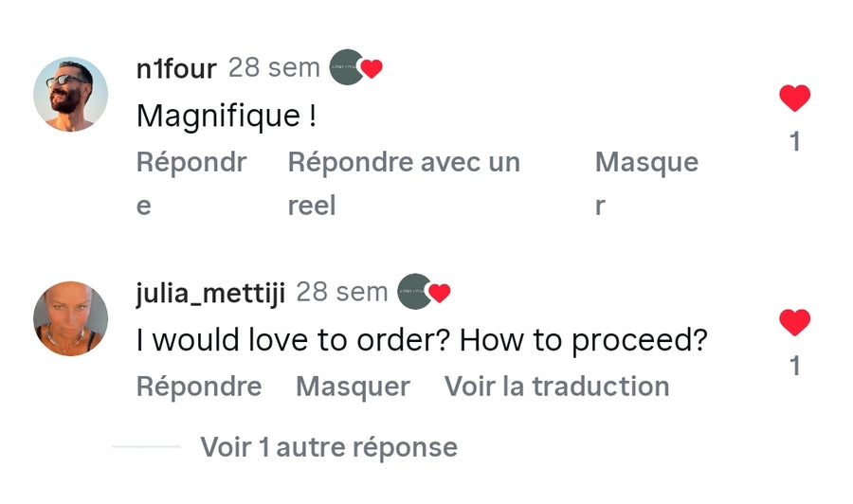Click the "28 sem" timestamp on n1four's comment
The image size is (853, 504).
click(x=274, y=68)
